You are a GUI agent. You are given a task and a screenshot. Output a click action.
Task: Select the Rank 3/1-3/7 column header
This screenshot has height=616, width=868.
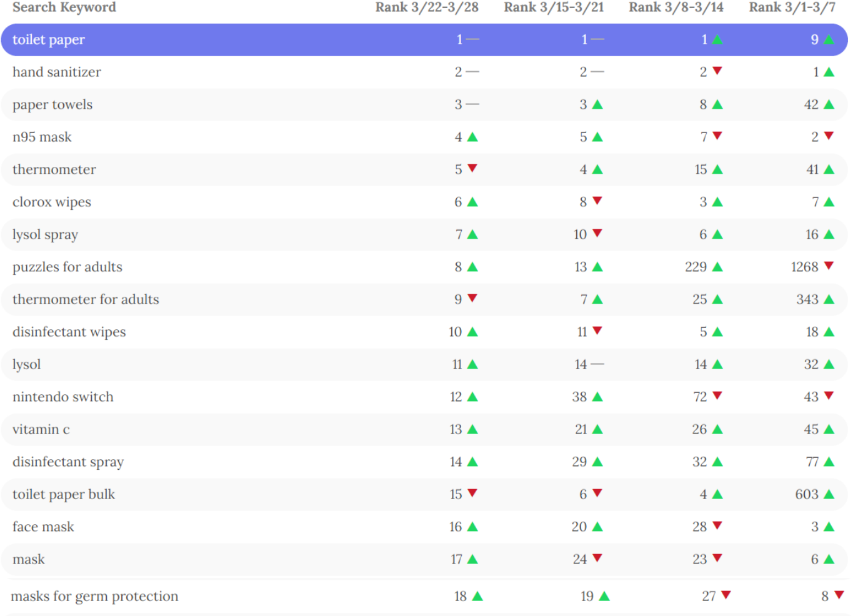pos(792,7)
